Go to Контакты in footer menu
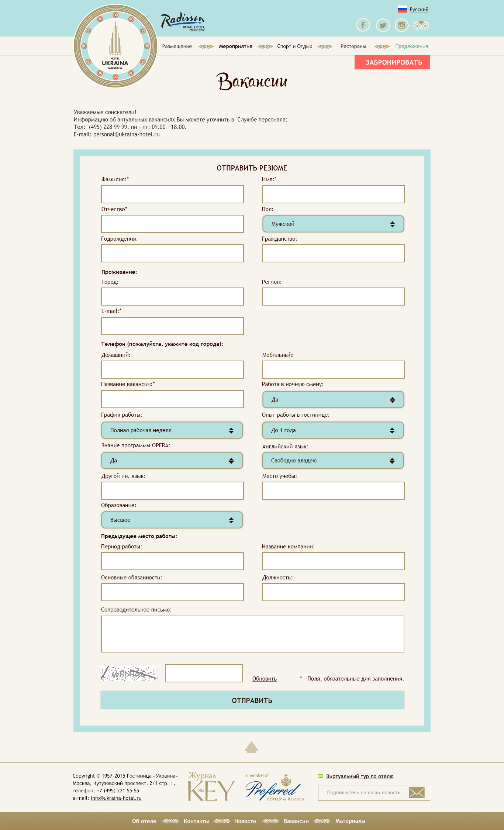The width and height of the screenshot is (504, 830). tap(196, 821)
